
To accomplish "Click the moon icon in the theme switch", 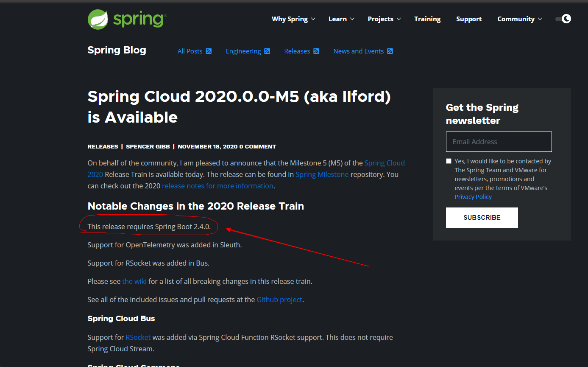I will [x=566, y=19].
